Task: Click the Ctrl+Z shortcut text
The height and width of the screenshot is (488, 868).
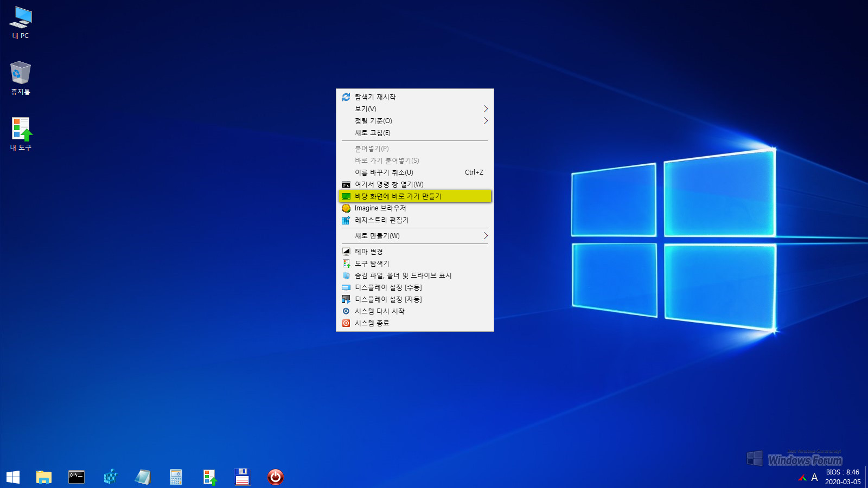Action: tap(474, 172)
